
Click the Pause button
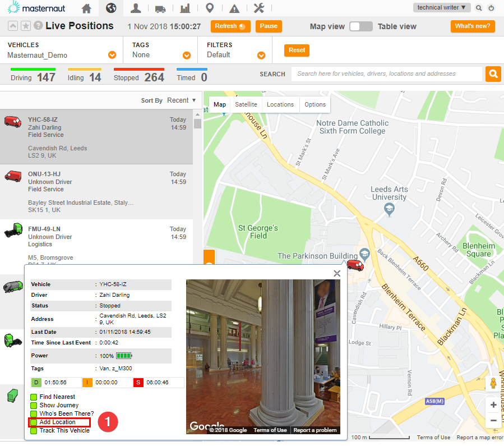[269, 26]
